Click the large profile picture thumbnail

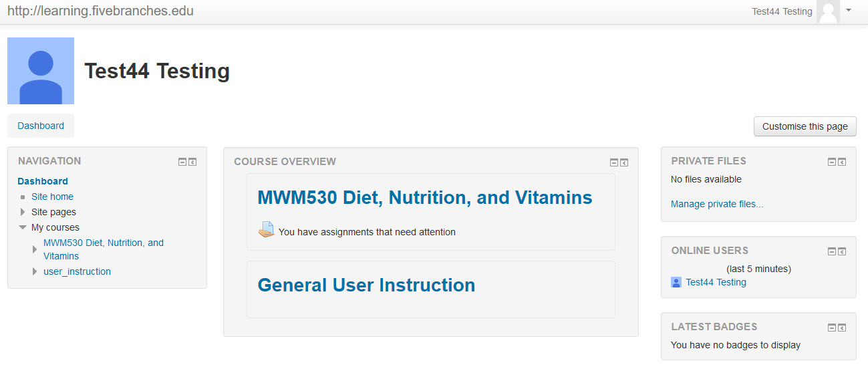(x=41, y=71)
